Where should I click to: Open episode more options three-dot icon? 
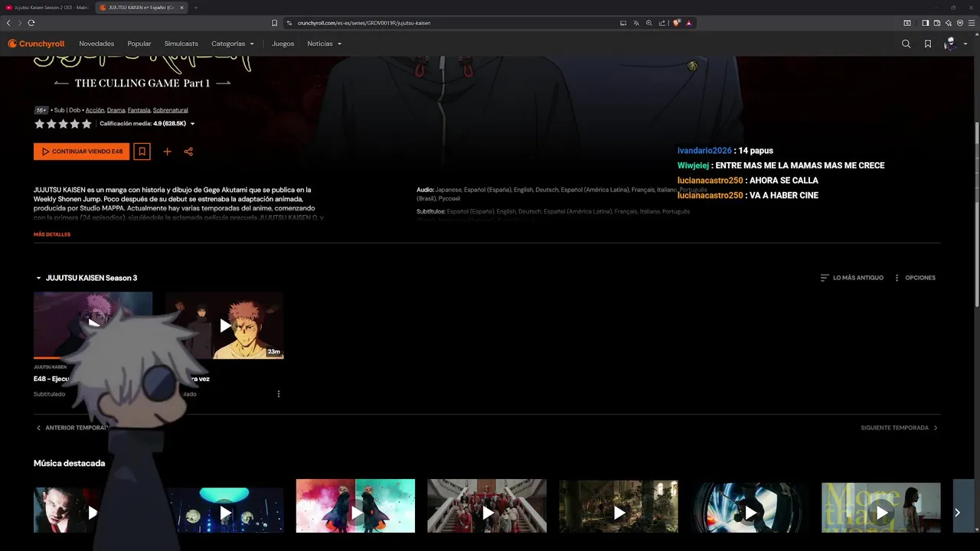pyautogui.click(x=279, y=394)
